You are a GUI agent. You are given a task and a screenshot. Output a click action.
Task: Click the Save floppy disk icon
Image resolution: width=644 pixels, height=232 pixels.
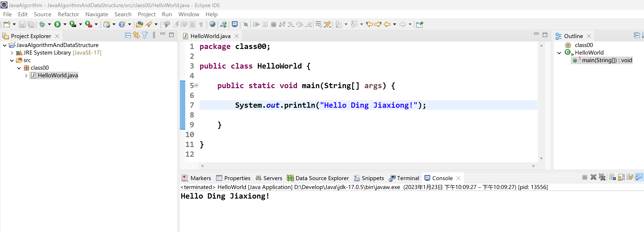(x=22, y=24)
